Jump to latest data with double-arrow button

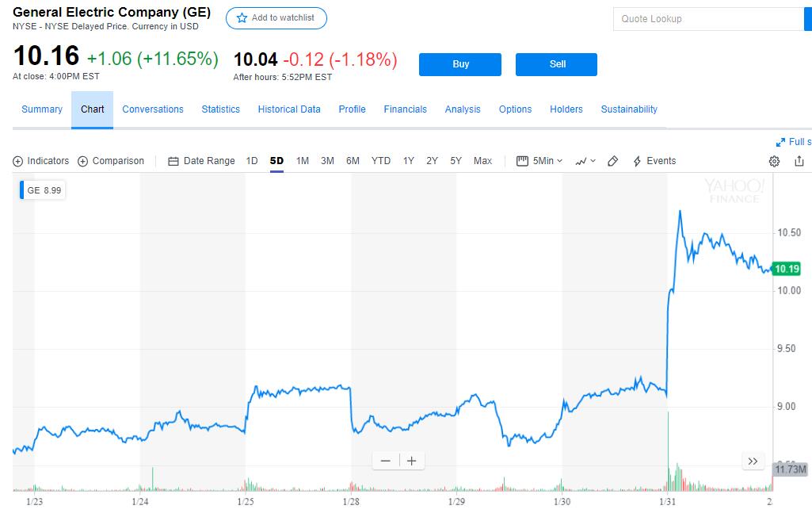[753, 461]
